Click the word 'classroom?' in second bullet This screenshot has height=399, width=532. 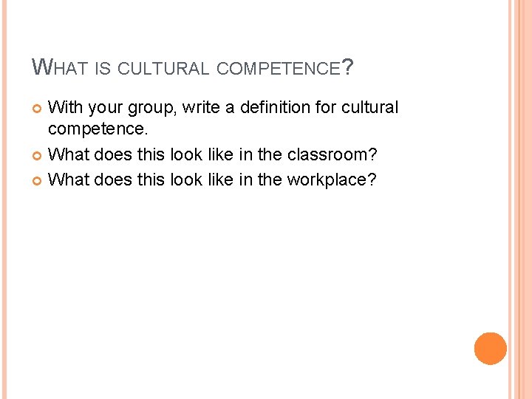coord(332,154)
